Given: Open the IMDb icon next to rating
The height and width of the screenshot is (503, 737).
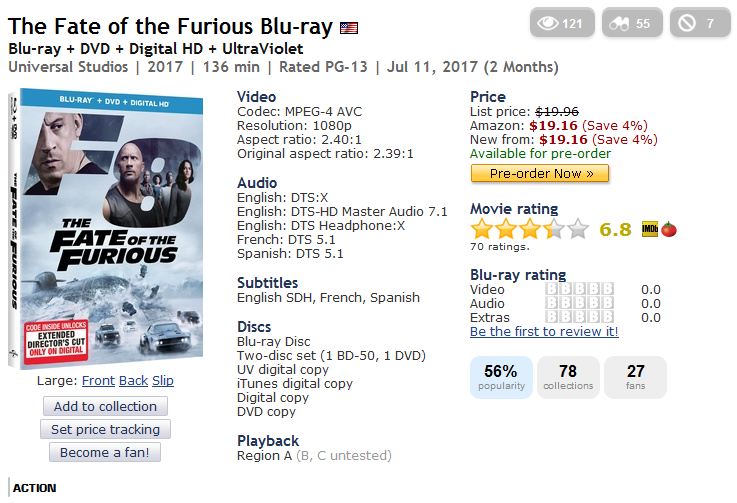Looking at the screenshot, I should [648, 229].
